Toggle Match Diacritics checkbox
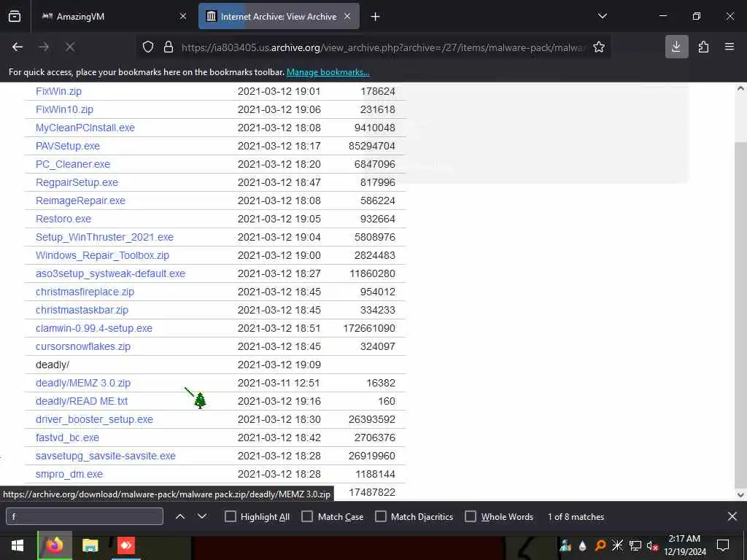 click(381, 517)
